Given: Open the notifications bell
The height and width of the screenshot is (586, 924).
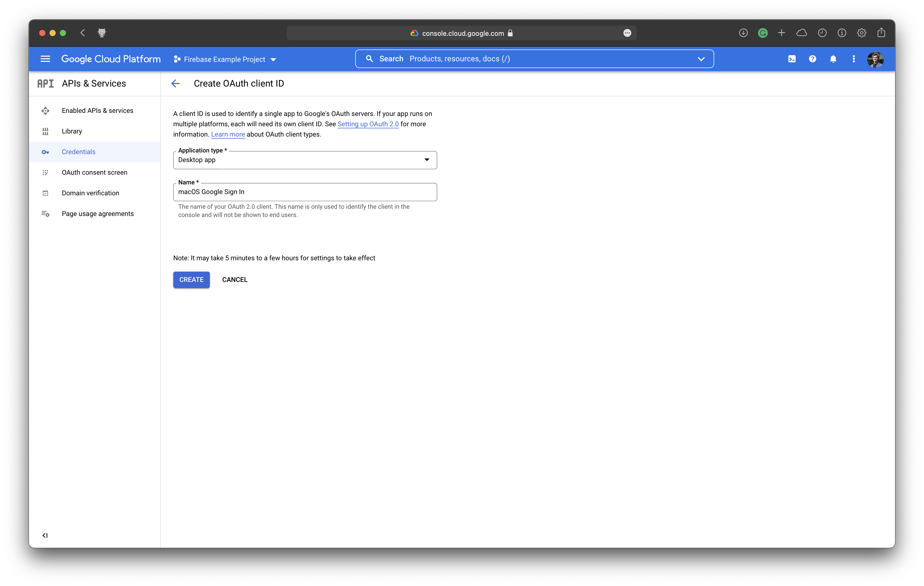Looking at the screenshot, I should (x=833, y=59).
